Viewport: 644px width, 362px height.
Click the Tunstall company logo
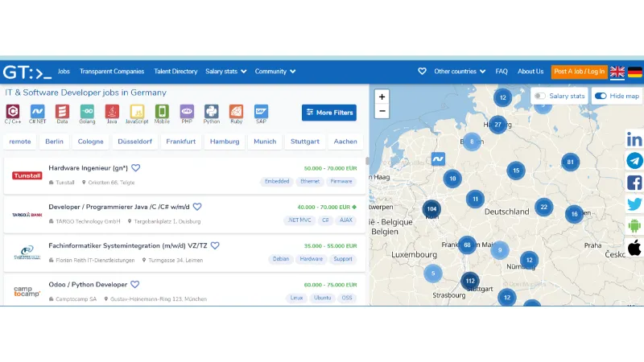click(27, 175)
